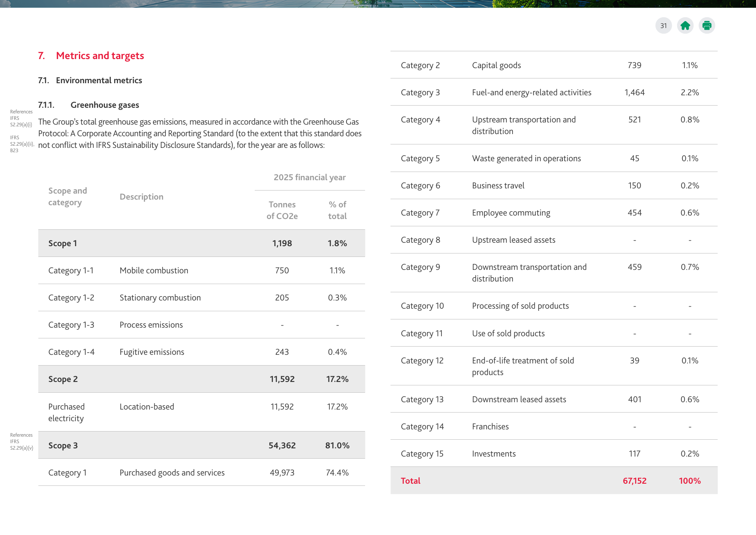Click the 'Employee commuting' description
Image resolution: width=756 pixels, height=535 pixels.
pyautogui.click(x=511, y=213)
